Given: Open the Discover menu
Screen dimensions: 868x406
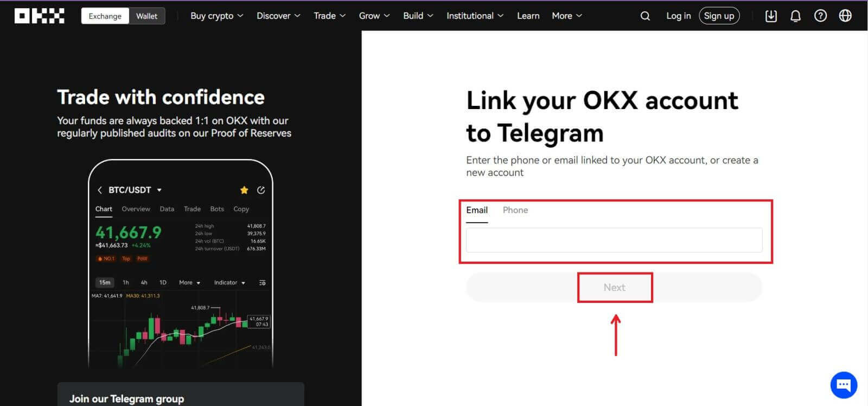Looking at the screenshot, I should point(277,16).
